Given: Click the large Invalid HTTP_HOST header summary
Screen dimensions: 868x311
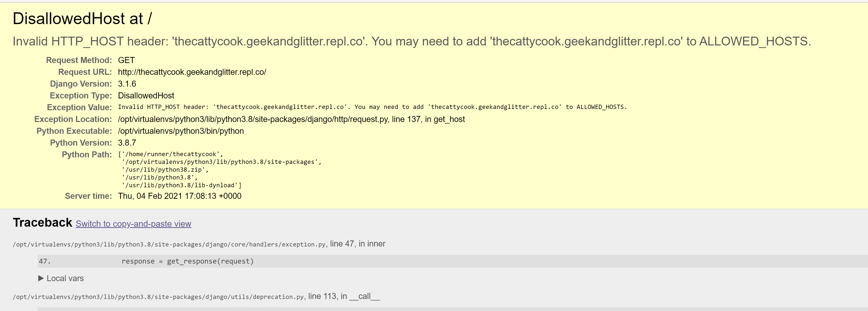Looking at the screenshot, I should point(411,41).
